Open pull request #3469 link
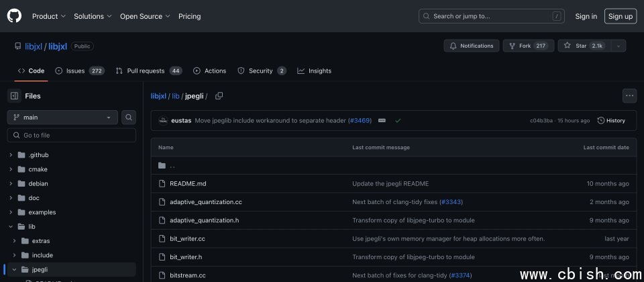 pyautogui.click(x=360, y=120)
